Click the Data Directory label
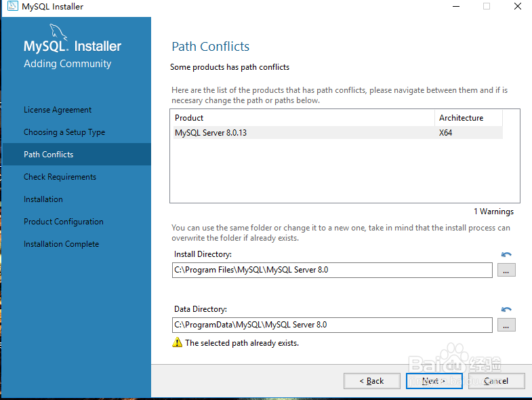The height and width of the screenshot is (400, 532). tap(201, 309)
